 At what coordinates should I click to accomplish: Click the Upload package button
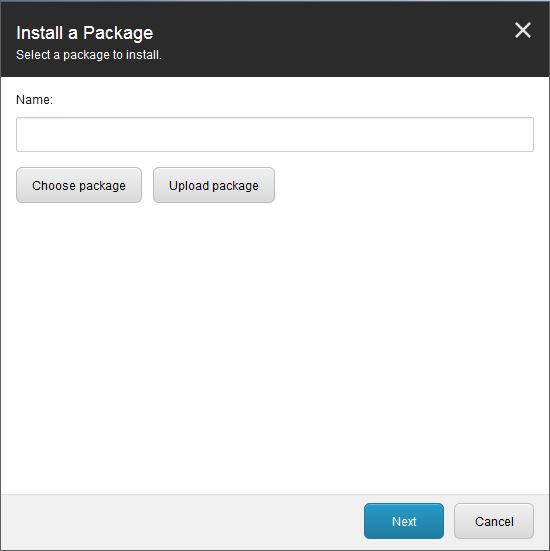point(214,185)
